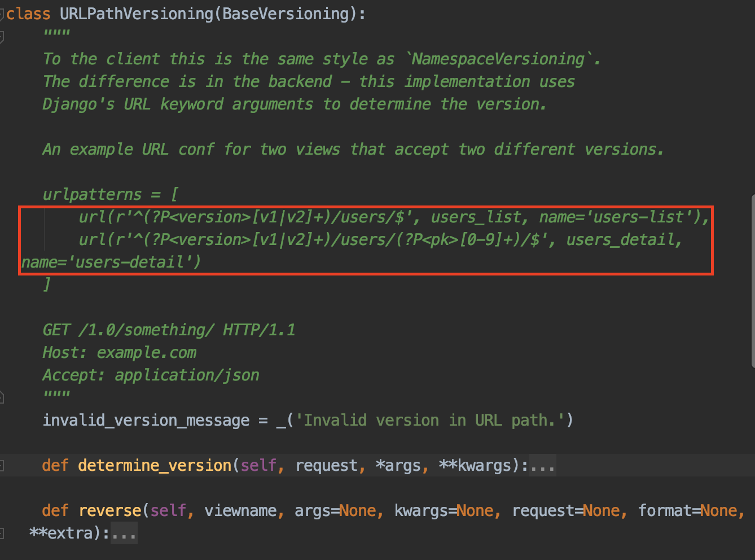The width and height of the screenshot is (755, 560).
Task: Click users_list in the first url line
Action: (x=476, y=217)
